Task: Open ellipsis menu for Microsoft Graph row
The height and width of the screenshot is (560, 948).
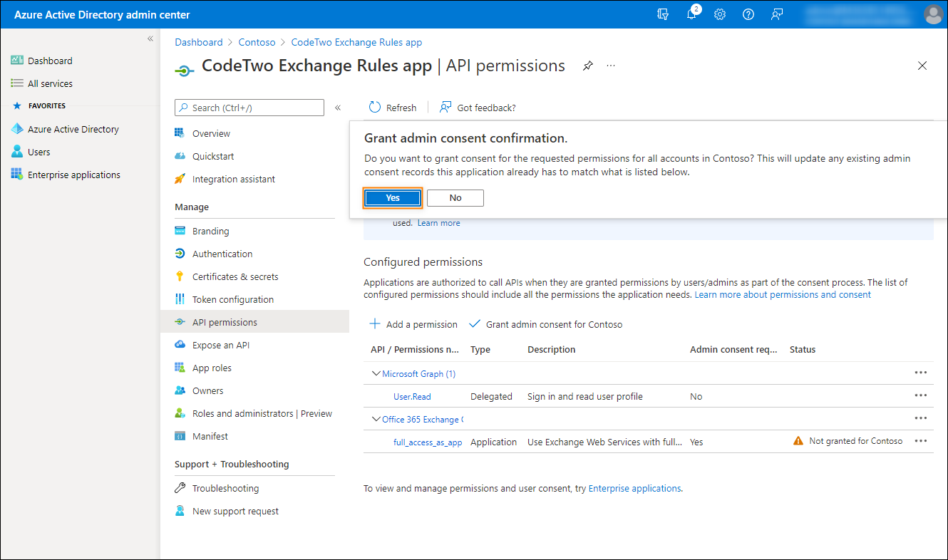Action: pos(921,373)
